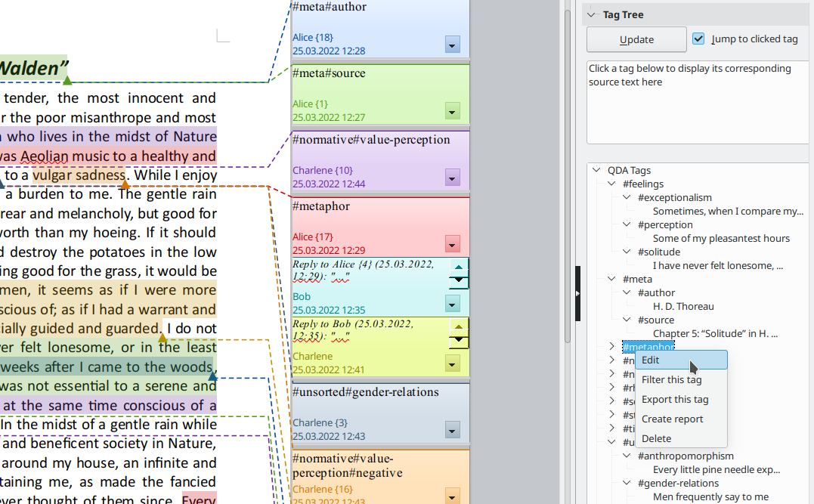Collapse the Tag Tree panel header
This screenshot has height=504, width=814.
[x=591, y=14]
